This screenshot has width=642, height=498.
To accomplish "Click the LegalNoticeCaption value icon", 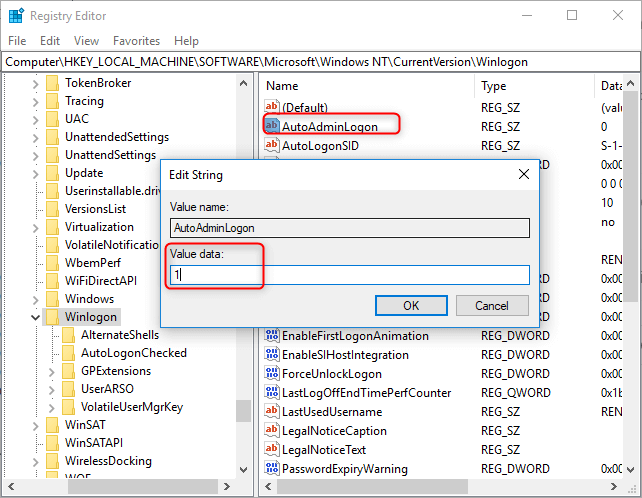I will tap(272, 430).
